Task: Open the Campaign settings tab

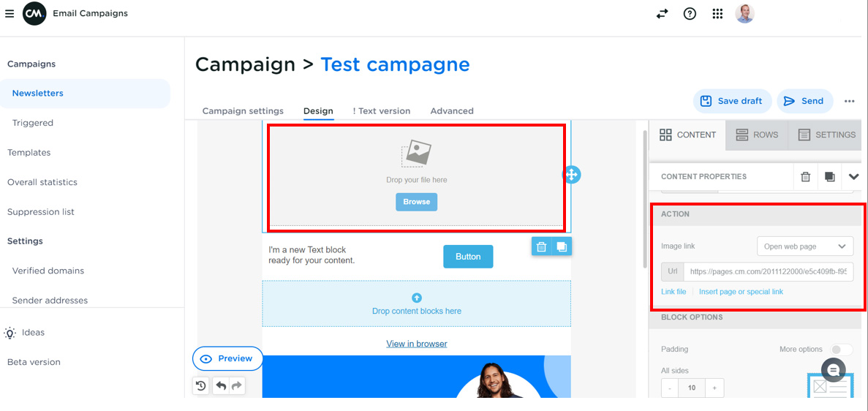Action: (243, 111)
